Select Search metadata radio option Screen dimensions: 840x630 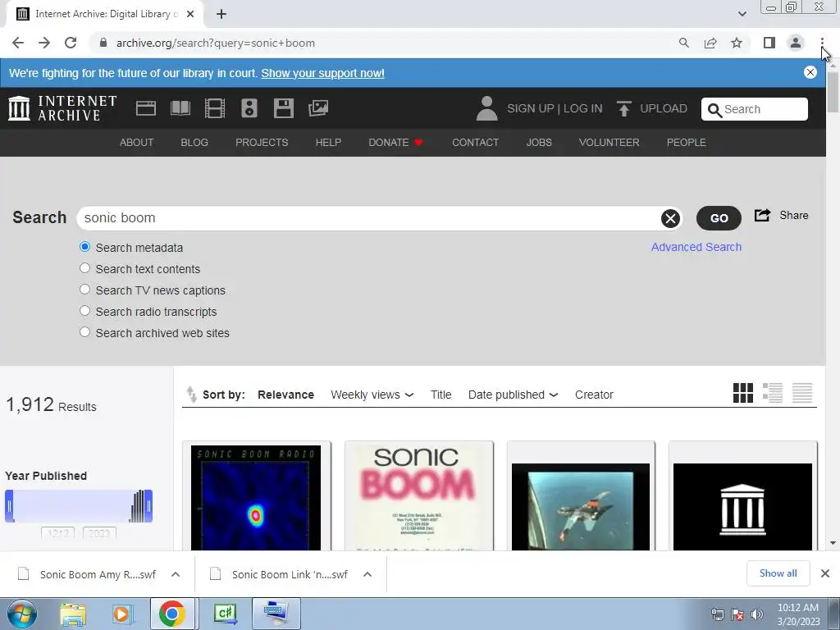click(x=84, y=247)
